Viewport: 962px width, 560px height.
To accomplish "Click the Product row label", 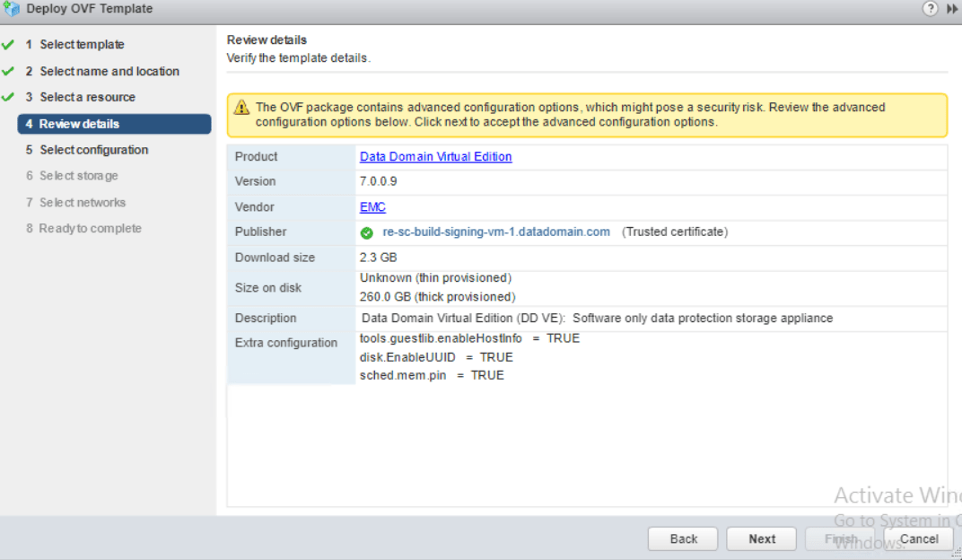I will (x=257, y=157).
